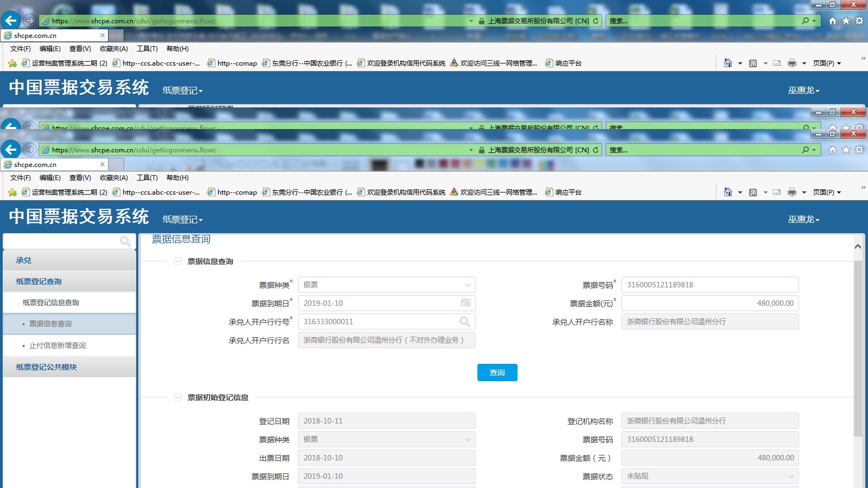Click the vertical scrollbar of the content panel

858,347
